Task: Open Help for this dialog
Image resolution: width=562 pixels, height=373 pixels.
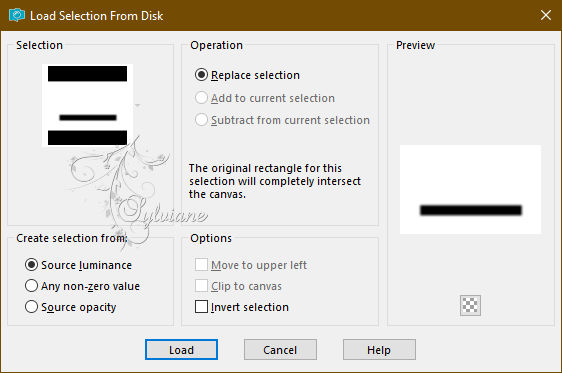Action: 379,350
